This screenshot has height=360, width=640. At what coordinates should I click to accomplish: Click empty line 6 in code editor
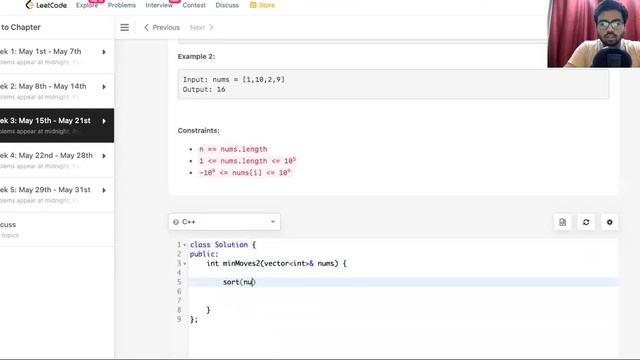point(403,291)
